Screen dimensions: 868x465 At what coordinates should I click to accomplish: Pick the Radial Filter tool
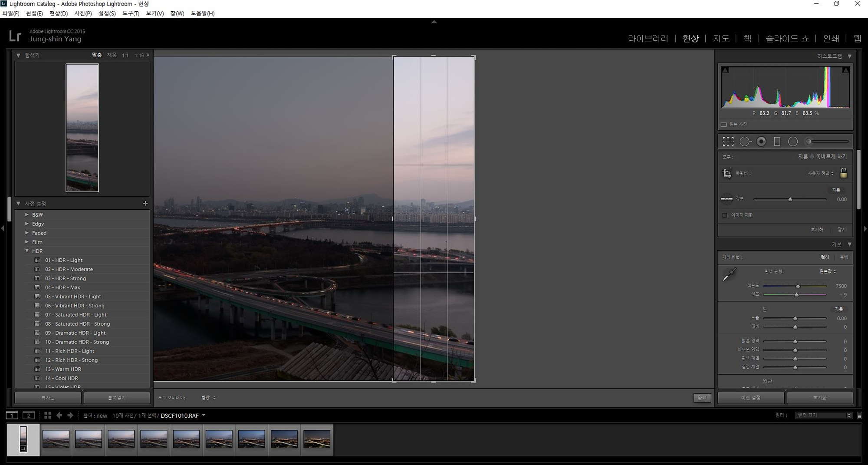click(793, 142)
